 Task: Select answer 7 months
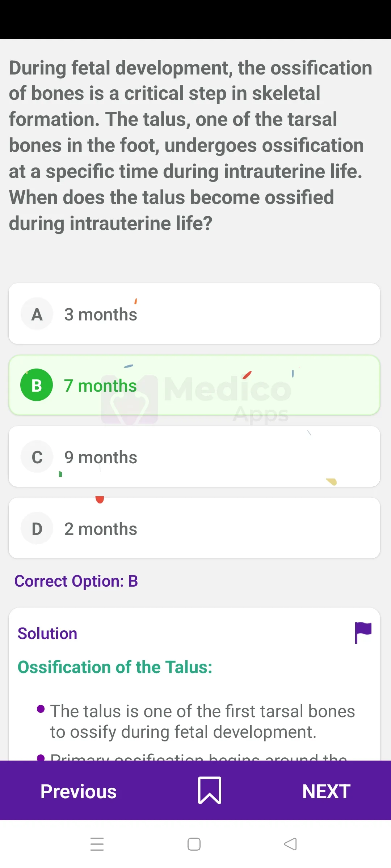(x=100, y=386)
